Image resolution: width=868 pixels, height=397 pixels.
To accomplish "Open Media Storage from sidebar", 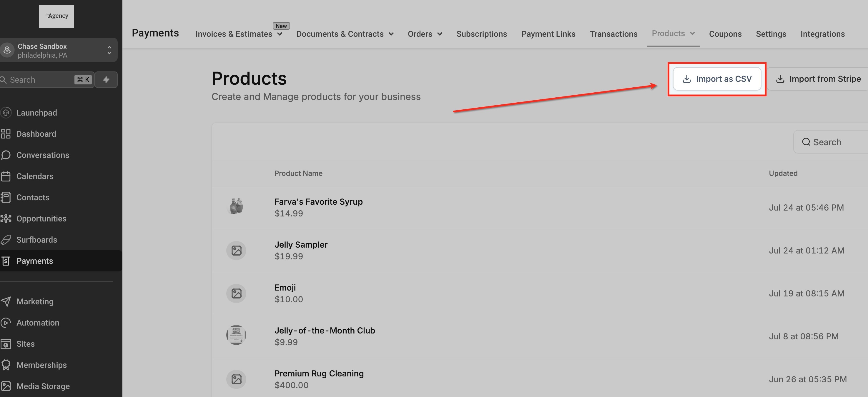I will click(43, 386).
